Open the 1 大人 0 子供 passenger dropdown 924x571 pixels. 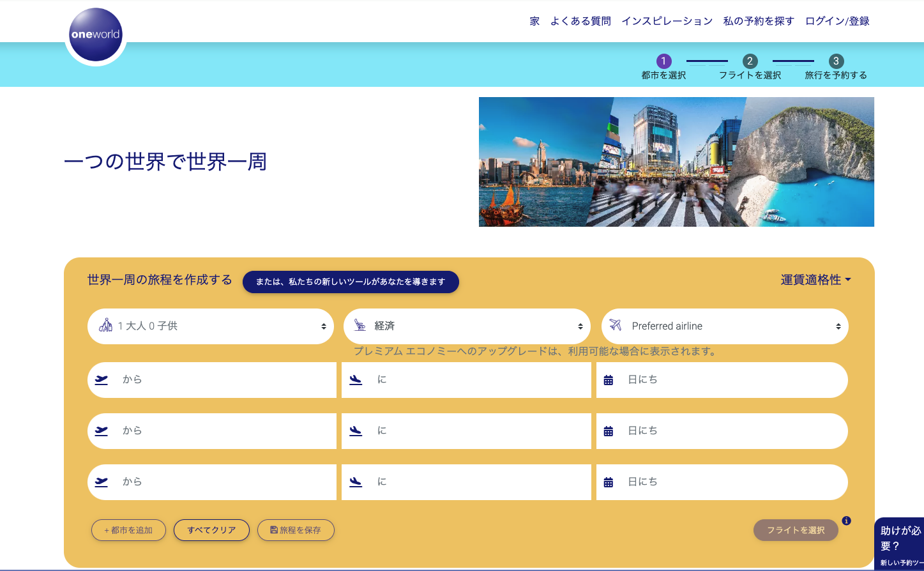[x=211, y=326]
